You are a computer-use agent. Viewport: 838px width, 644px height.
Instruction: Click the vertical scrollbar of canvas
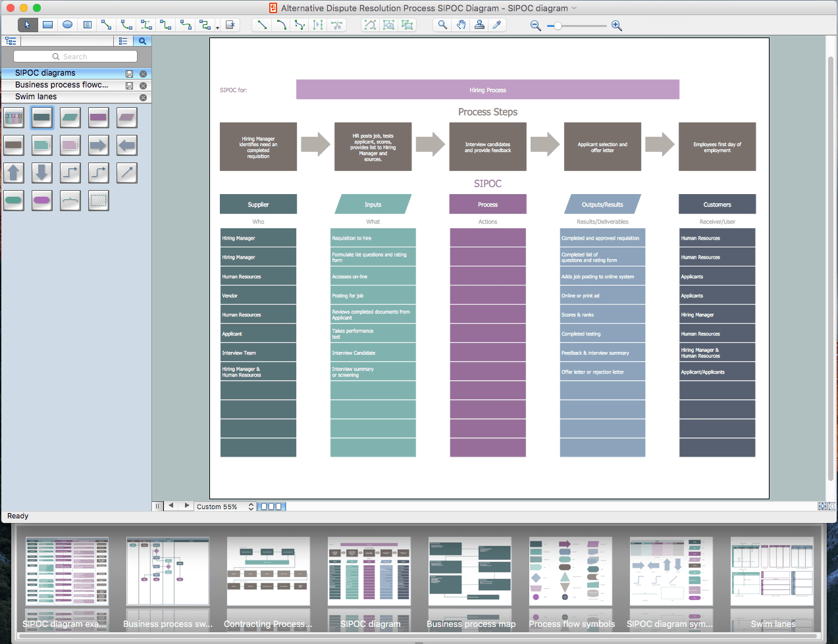pos(831,270)
